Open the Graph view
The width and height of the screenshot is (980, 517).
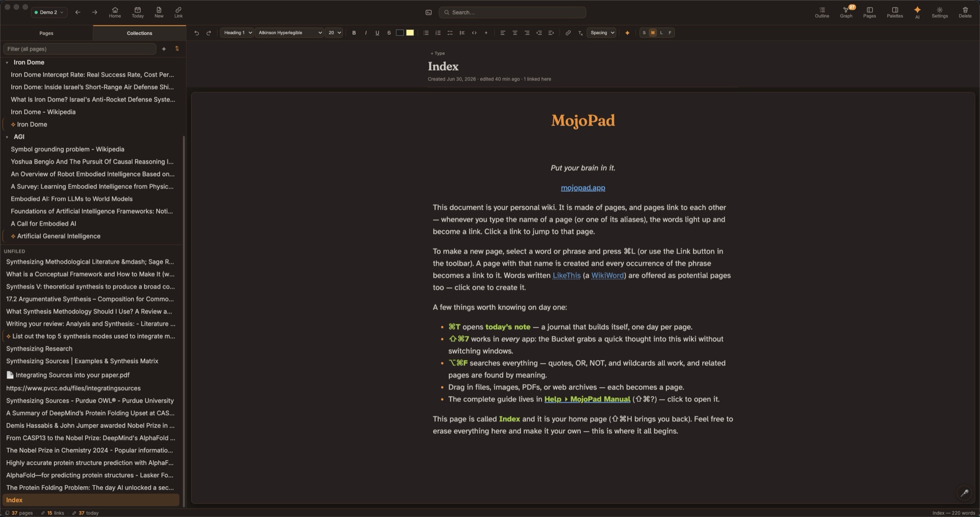pyautogui.click(x=846, y=12)
